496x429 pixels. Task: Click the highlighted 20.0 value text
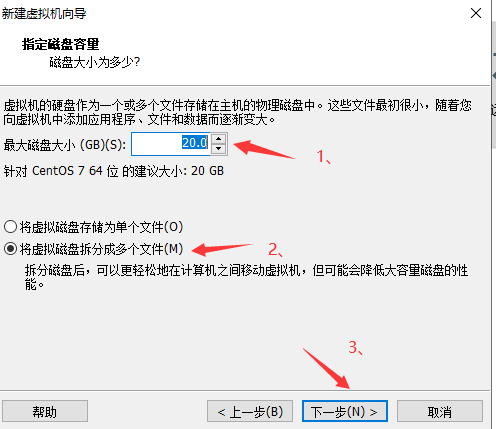tap(195, 143)
